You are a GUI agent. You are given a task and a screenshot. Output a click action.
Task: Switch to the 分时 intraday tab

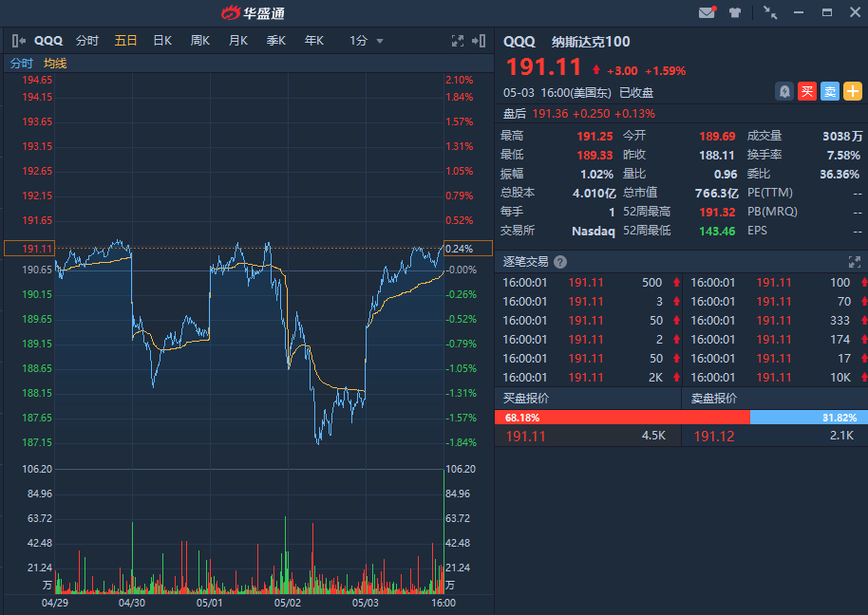pos(87,41)
